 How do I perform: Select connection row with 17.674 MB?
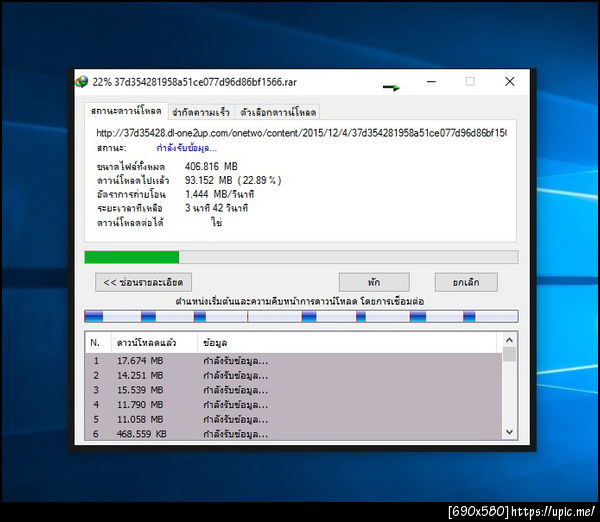coord(293,361)
